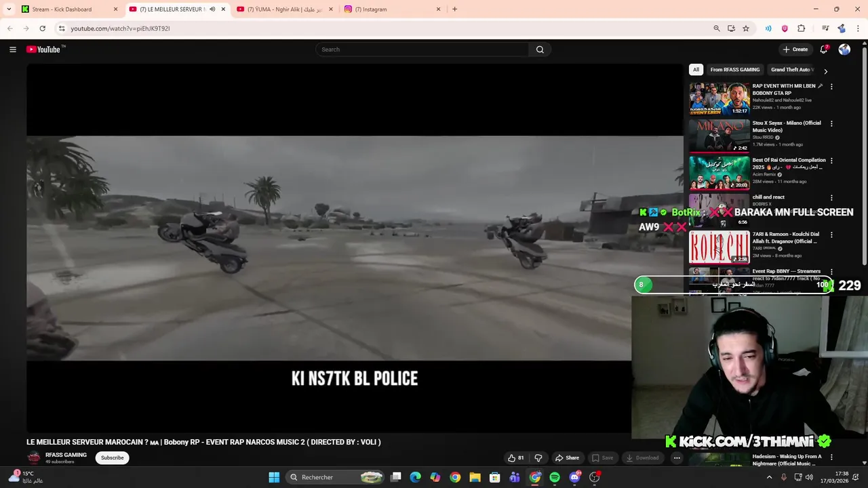Open the YouTube account avatar menu
The image size is (868, 488).
point(844,49)
